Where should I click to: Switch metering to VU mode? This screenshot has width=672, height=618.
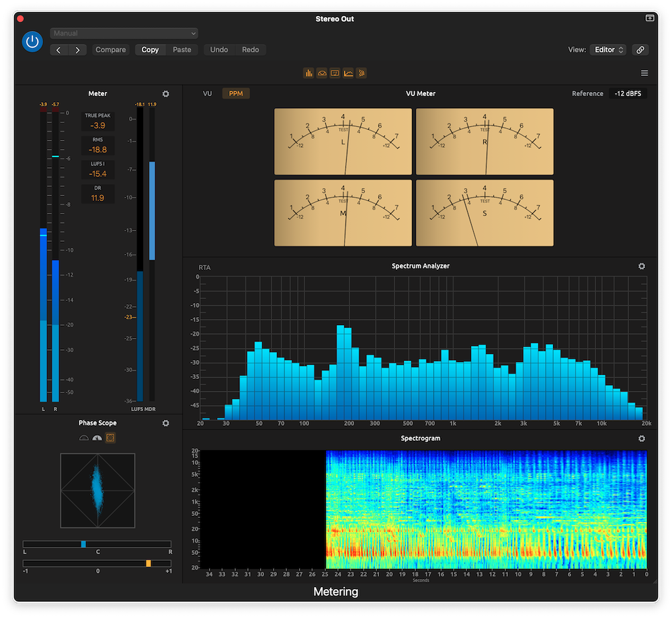207,93
